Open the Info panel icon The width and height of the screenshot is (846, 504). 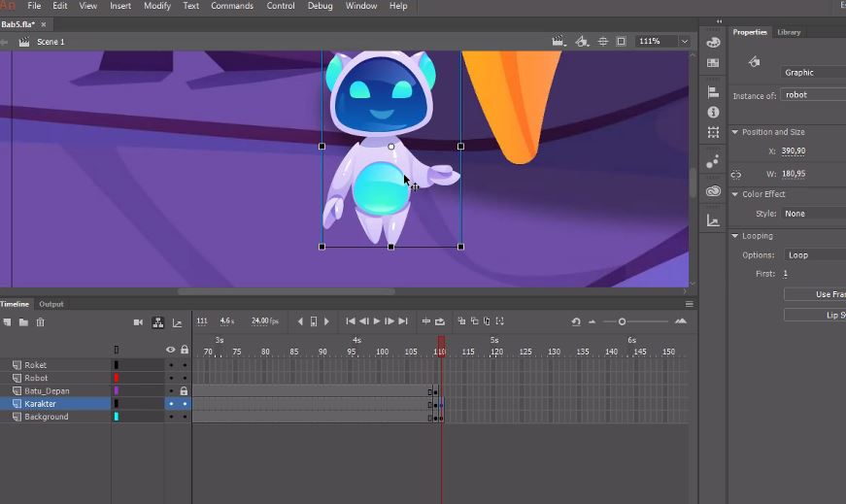click(713, 112)
